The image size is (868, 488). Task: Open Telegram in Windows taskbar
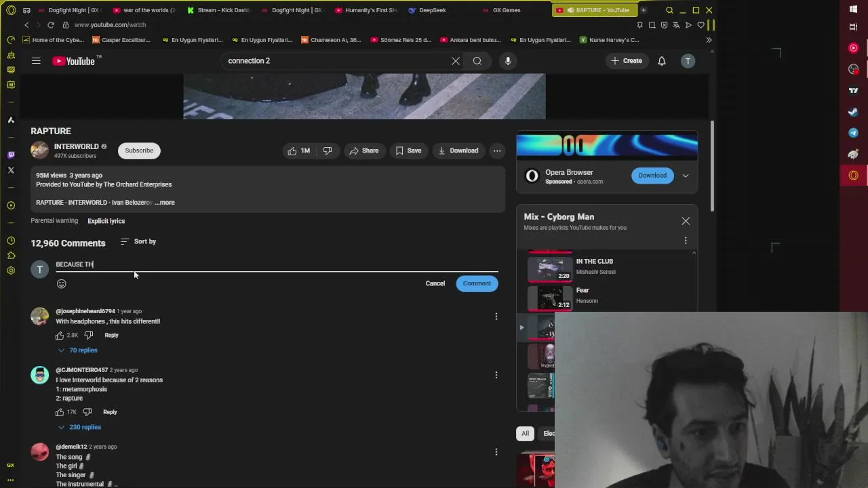pyautogui.click(x=853, y=133)
